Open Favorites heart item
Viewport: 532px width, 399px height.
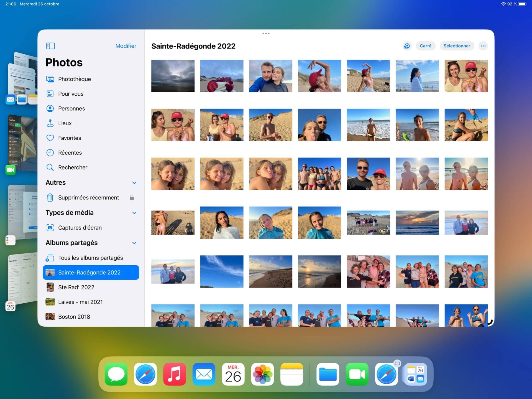(69, 138)
